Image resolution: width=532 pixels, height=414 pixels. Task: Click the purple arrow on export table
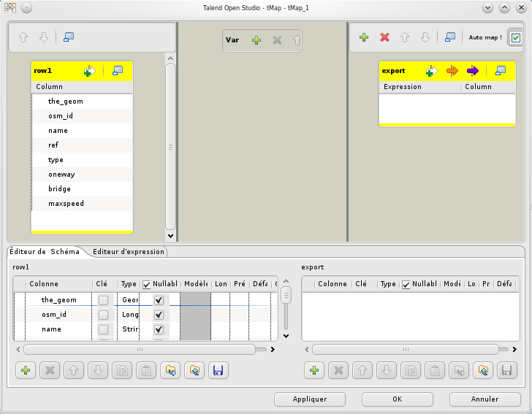[472, 71]
